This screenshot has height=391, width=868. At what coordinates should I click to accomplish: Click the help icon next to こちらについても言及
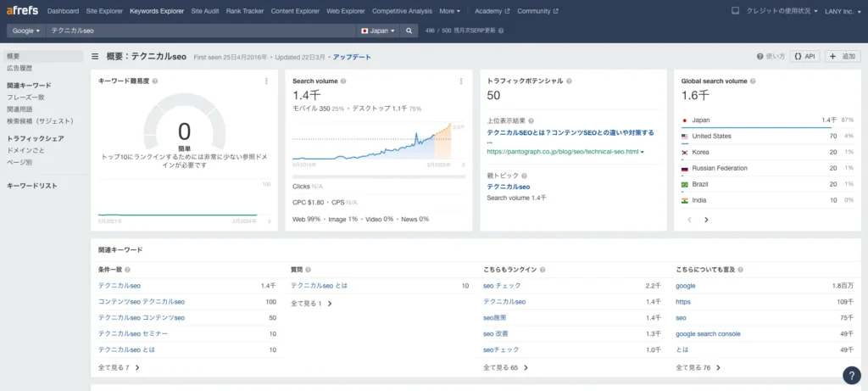[740, 270]
